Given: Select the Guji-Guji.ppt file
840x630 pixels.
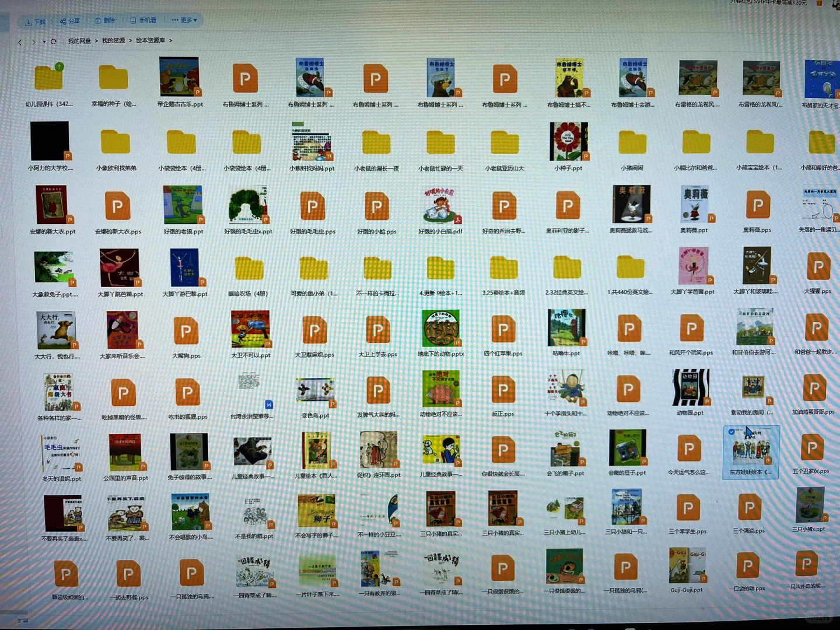Looking at the screenshot, I should point(687,565).
